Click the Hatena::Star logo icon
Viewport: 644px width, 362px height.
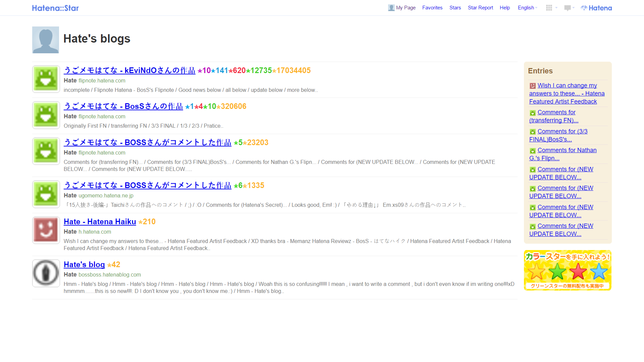56,7
